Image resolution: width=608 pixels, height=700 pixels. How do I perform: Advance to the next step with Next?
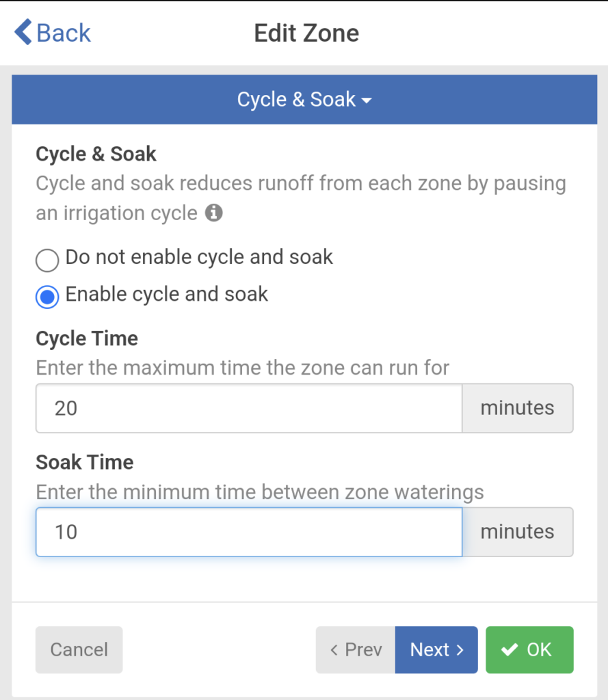click(436, 649)
